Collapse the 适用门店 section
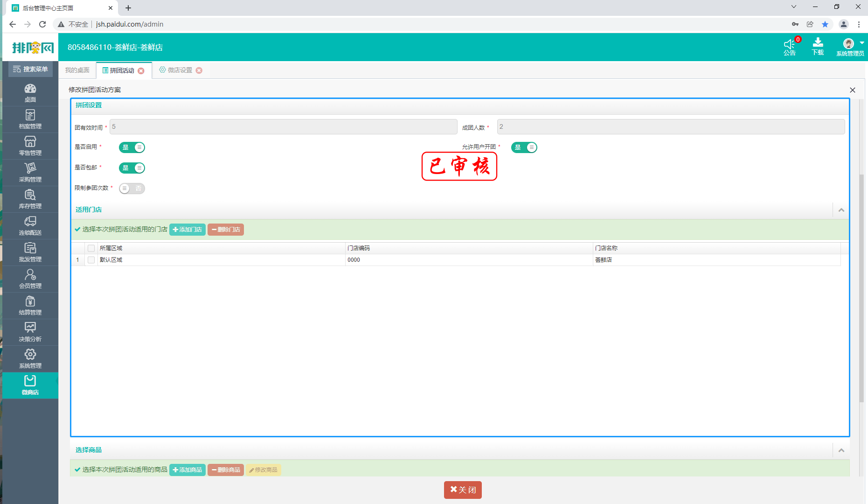 pos(841,210)
